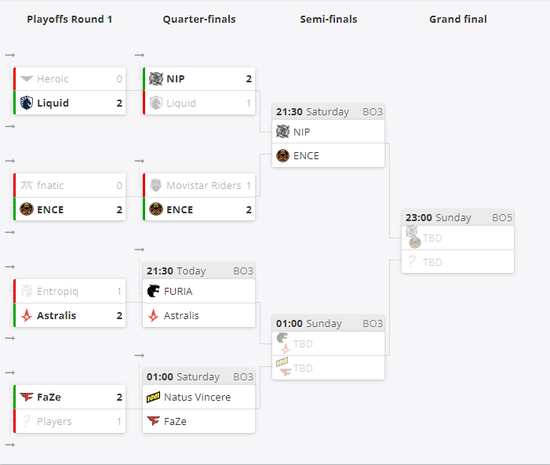Viewport: 550px width, 465px height.
Task: Click the NIP logo in the quarter-finals
Action: click(156, 79)
